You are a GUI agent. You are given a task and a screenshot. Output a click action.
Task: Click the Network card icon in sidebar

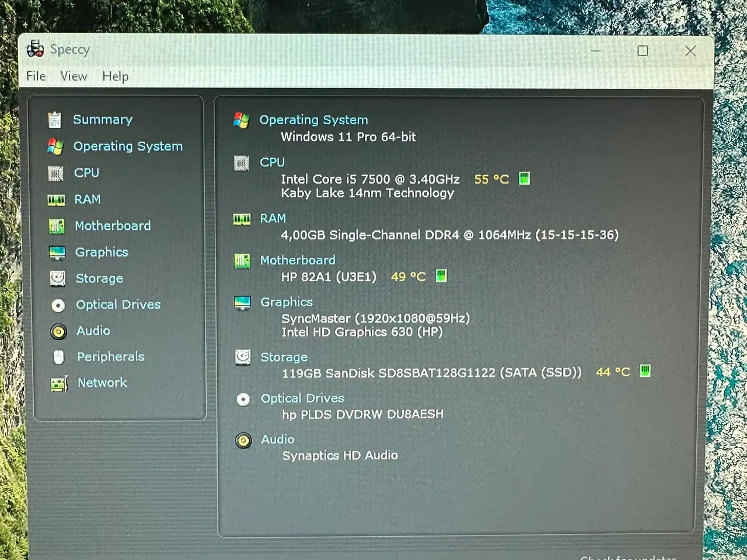coord(59,383)
